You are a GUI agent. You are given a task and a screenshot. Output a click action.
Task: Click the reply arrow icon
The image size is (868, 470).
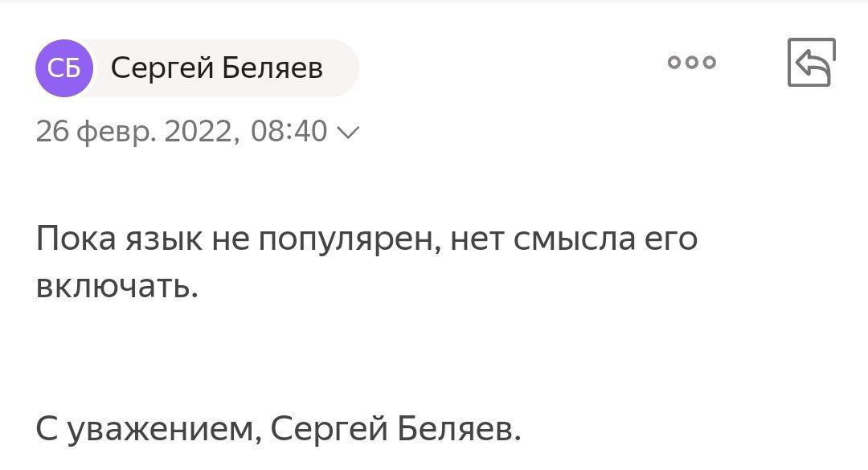(x=812, y=63)
